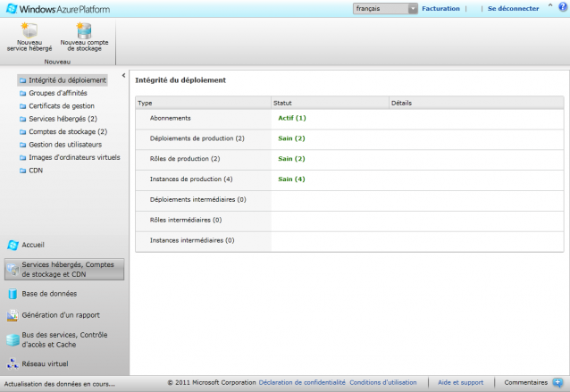Select Certificats de gestion tree item
Screen dimensions: 570x392
pyautogui.click(x=62, y=106)
